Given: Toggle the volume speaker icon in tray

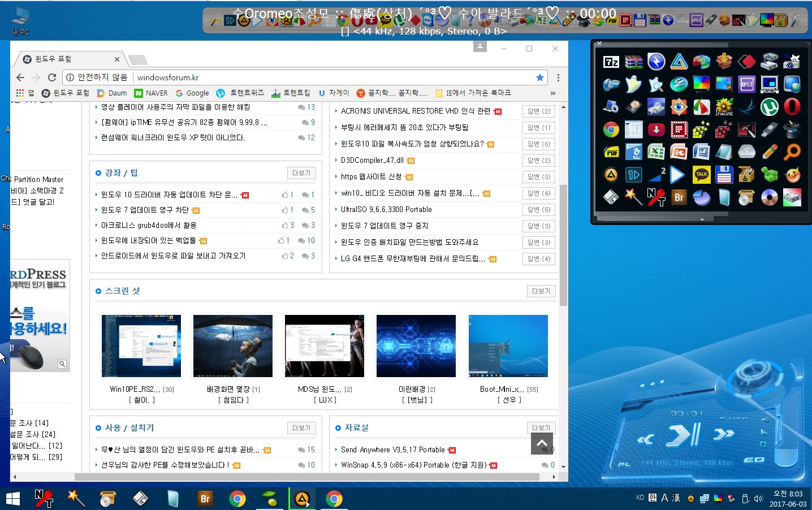Looking at the screenshot, I should pos(758,499).
